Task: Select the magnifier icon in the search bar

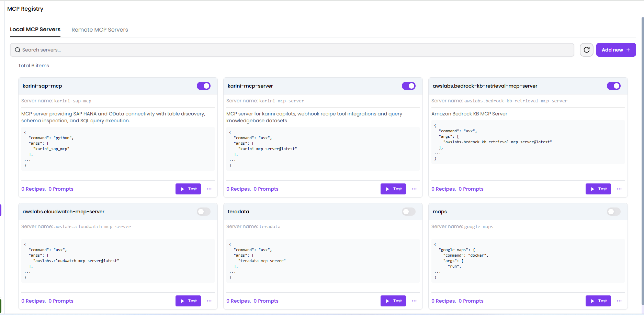Action: coord(17,50)
